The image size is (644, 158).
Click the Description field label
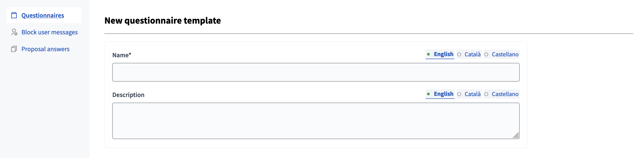click(x=129, y=95)
